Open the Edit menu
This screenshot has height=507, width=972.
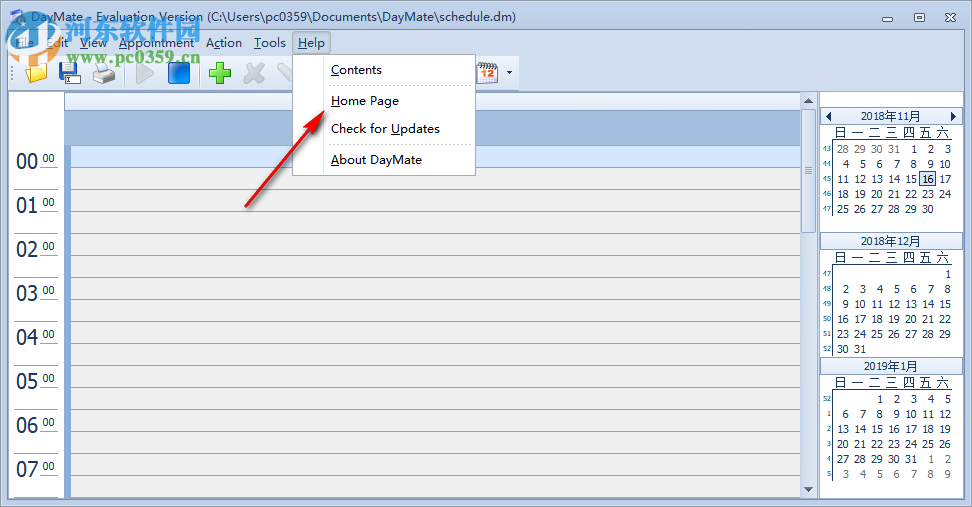click(57, 43)
